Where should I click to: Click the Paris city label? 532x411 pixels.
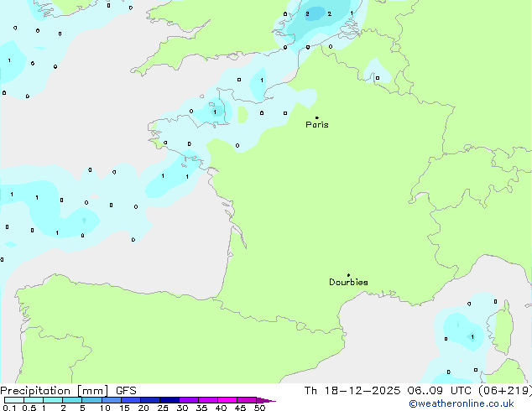317,125
